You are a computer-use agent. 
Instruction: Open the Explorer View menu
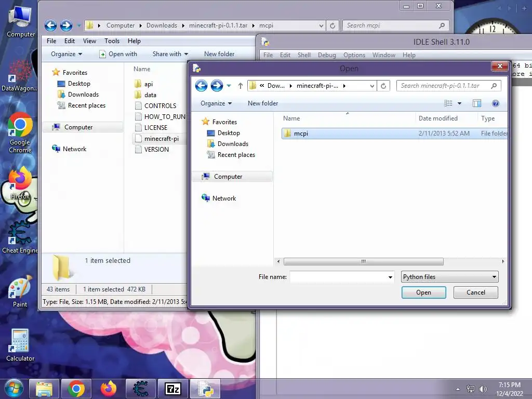click(89, 41)
